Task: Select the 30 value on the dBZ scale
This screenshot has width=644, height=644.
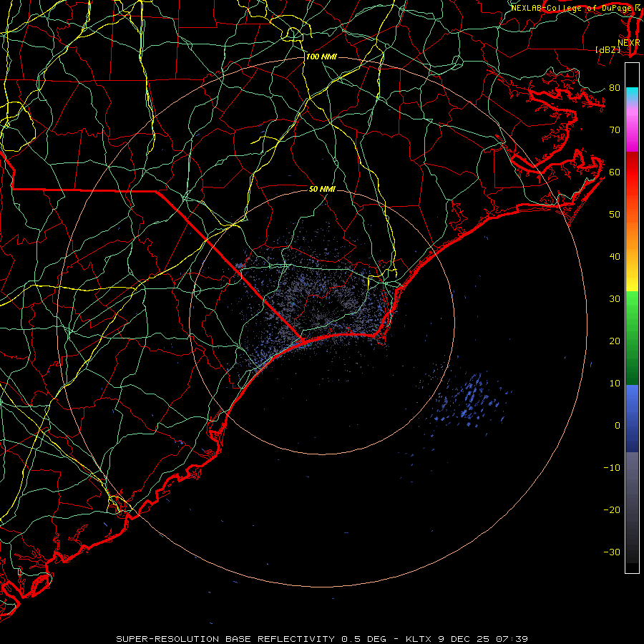Action: [615, 299]
